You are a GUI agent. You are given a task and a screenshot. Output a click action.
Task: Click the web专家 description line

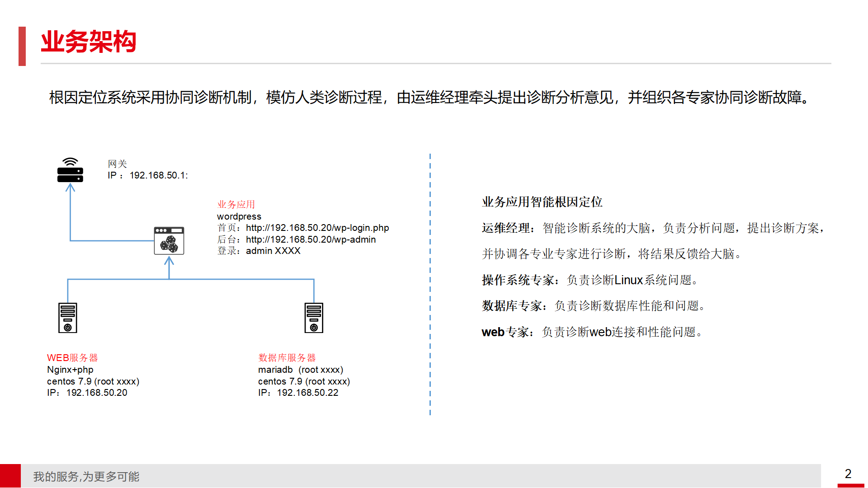coord(592,332)
